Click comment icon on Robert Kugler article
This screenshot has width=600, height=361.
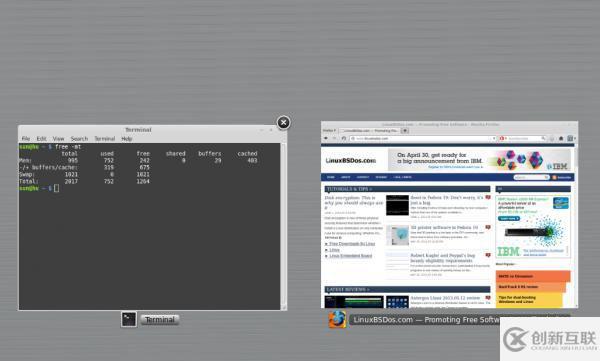tap(488, 255)
